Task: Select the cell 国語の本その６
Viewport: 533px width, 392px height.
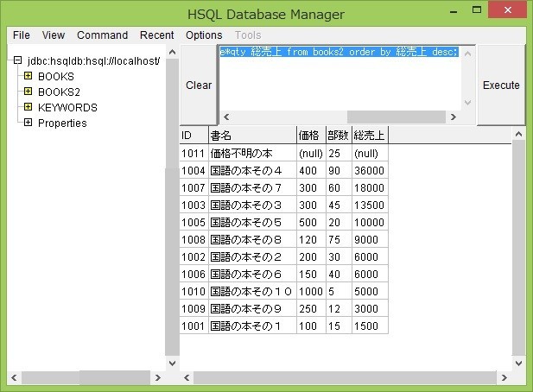Action: tap(252, 274)
